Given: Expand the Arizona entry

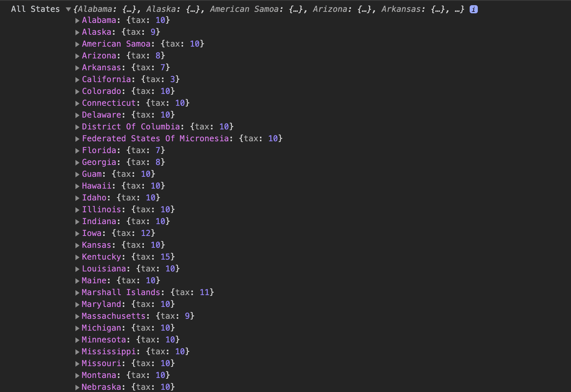Looking at the screenshot, I should (77, 56).
